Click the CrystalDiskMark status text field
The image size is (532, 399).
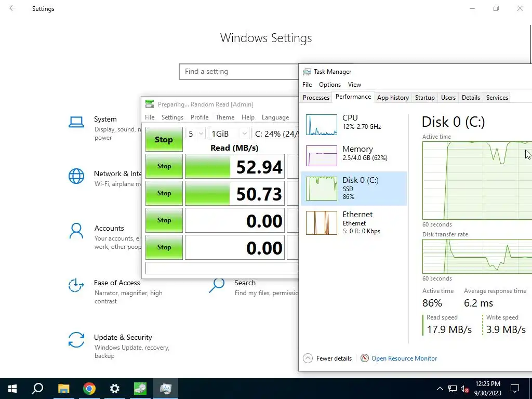click(222, 268)
